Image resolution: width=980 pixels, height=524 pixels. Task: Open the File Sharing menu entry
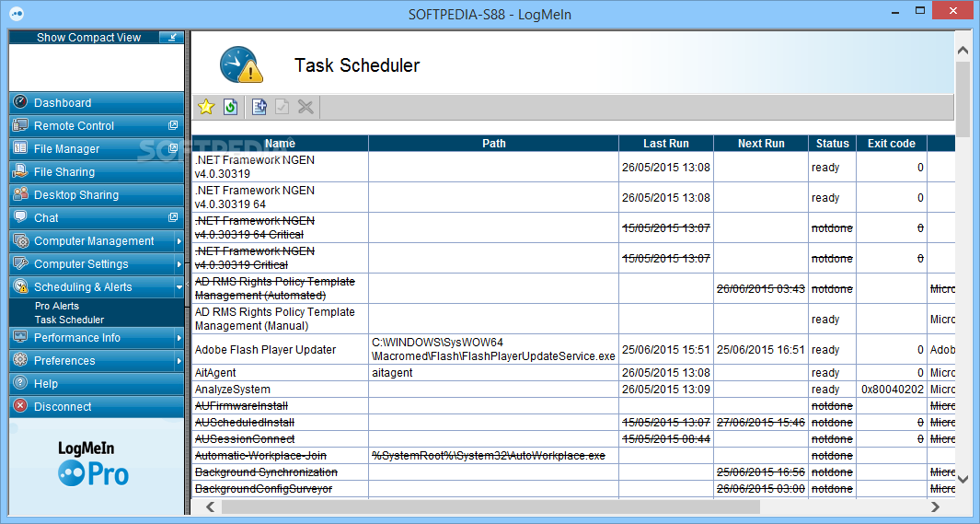pyautogui.click(x=97, y=171)
